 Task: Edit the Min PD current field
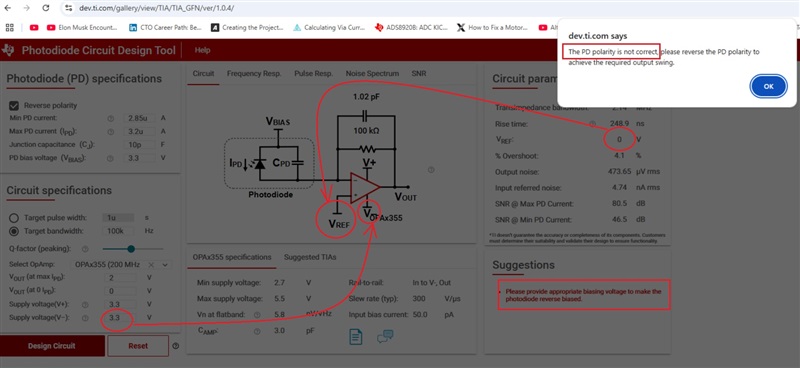[139, 118]
